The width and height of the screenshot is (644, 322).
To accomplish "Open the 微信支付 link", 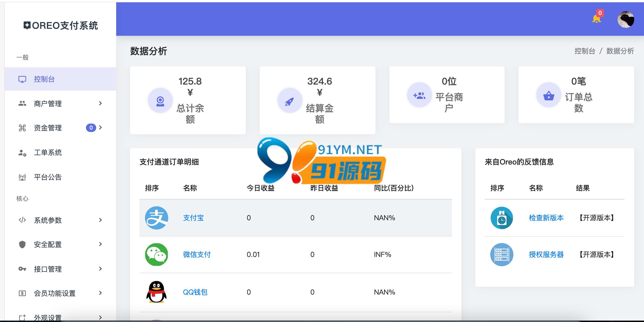I will (197, 254).
